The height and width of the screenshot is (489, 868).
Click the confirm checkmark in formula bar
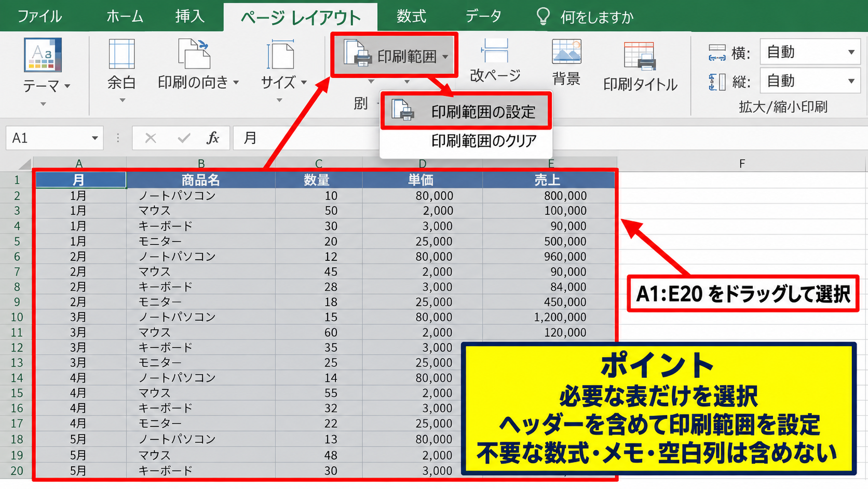(184, 138)
